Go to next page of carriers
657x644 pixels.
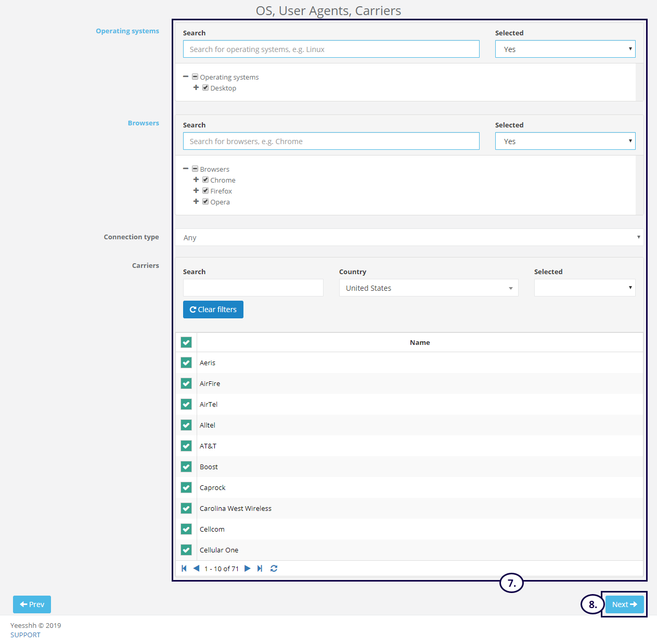tap(248, 569)
